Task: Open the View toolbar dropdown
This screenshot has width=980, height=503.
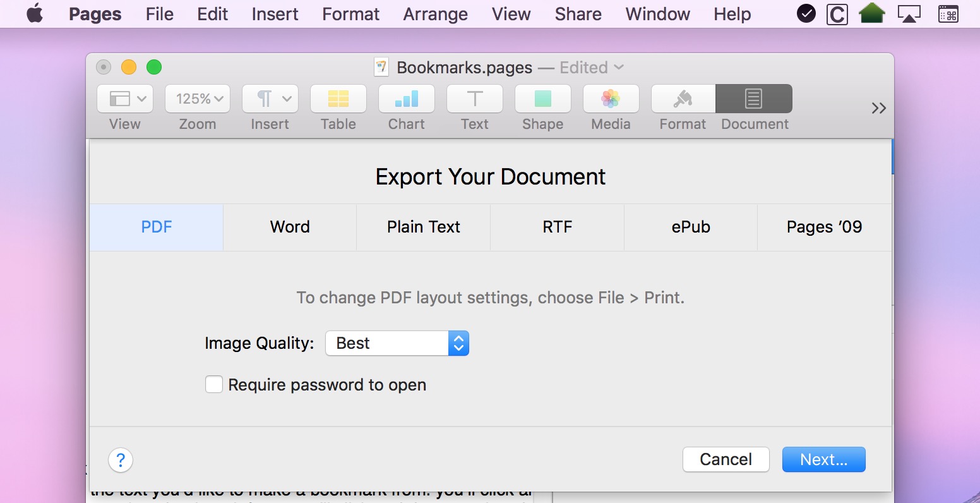Action: [125, 99]
